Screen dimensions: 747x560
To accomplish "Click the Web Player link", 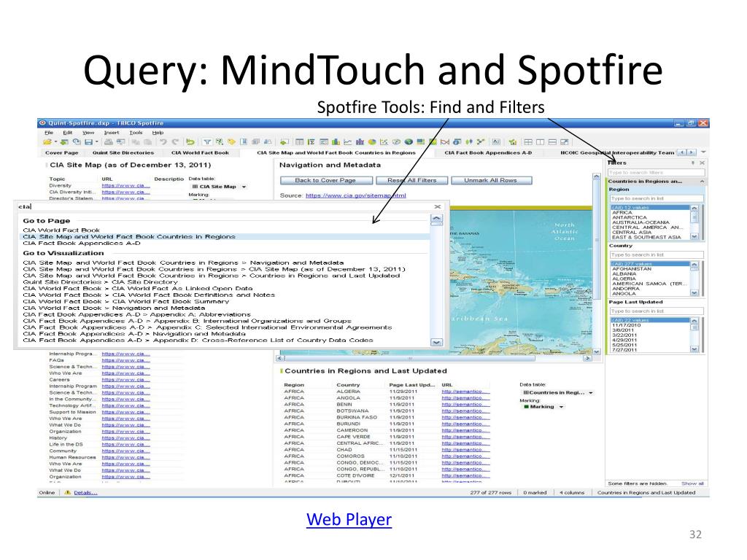I will point(349,519).
